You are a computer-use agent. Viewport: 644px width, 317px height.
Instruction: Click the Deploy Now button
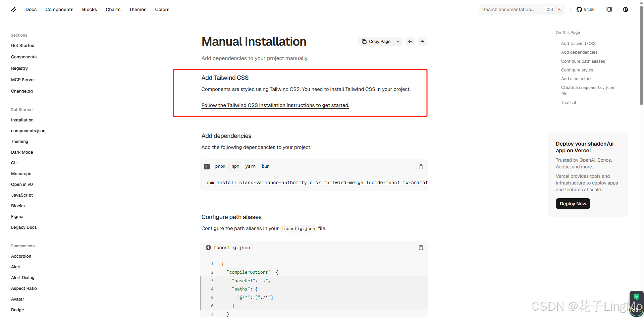[573, 204]
